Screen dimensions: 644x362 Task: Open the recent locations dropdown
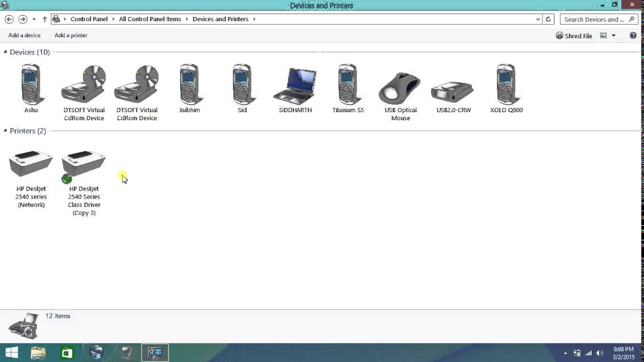(34, 19)
